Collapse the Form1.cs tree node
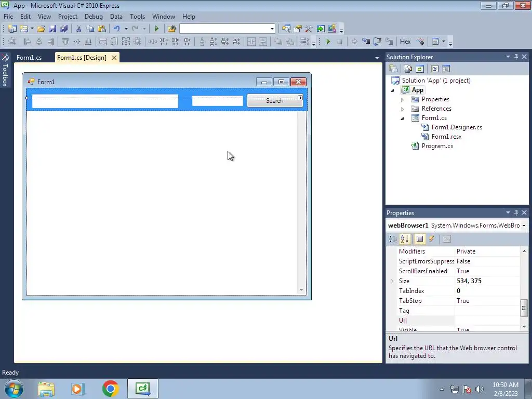 click(x=403, y=118)
